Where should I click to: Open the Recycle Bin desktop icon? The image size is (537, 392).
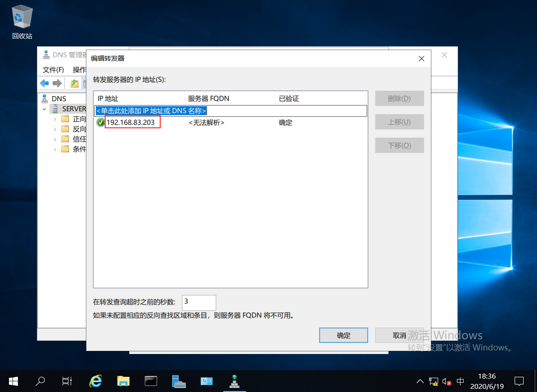[x=22, y=21]
